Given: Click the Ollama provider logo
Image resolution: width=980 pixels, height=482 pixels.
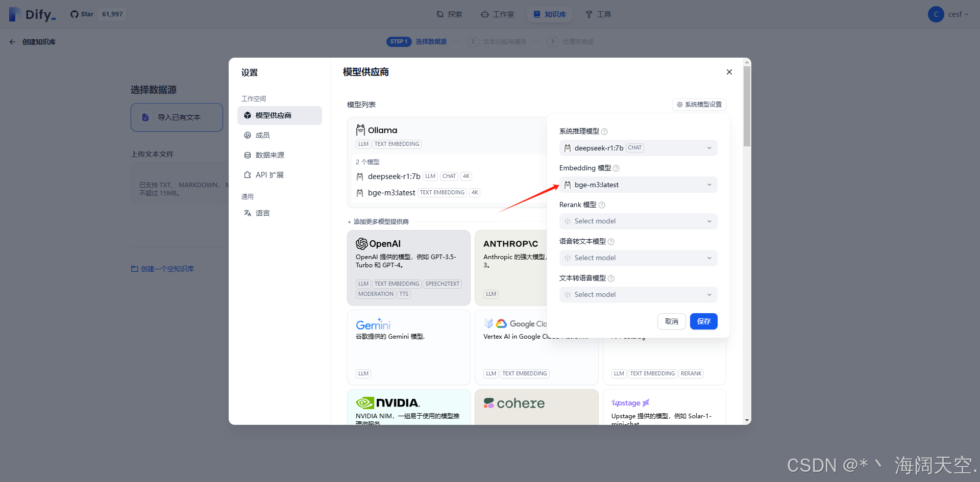Looking at the screenshot, I should [377, 130].
